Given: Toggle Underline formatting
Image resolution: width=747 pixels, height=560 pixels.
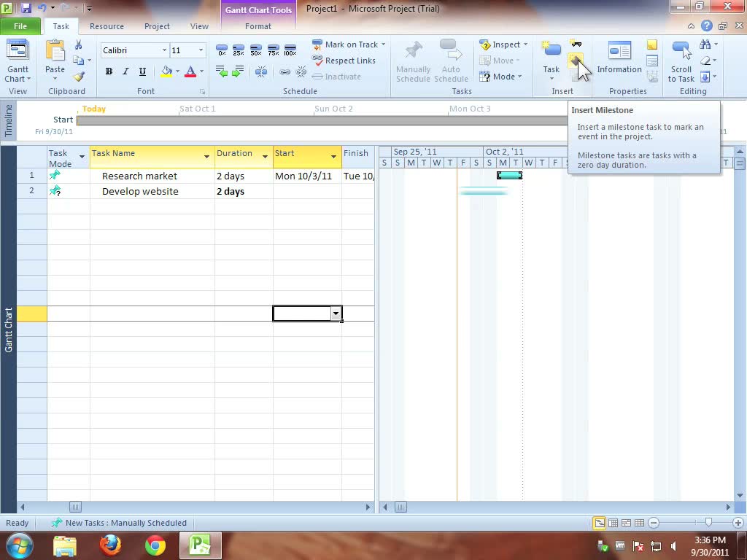Looking at the screenshot, I should pos(142,71).
